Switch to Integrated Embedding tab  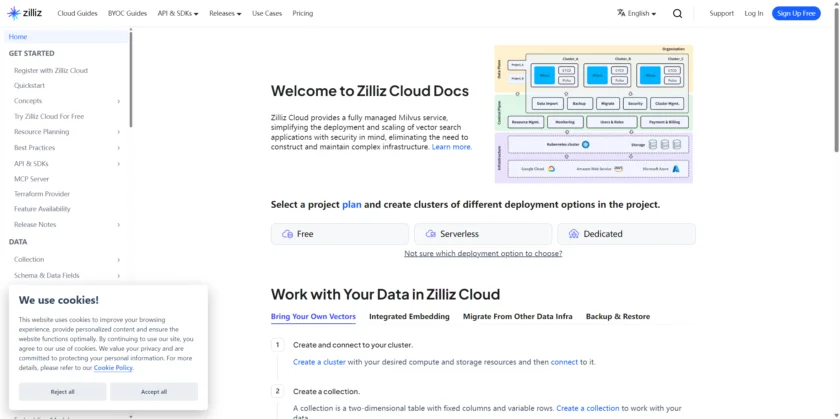(409, 317)
